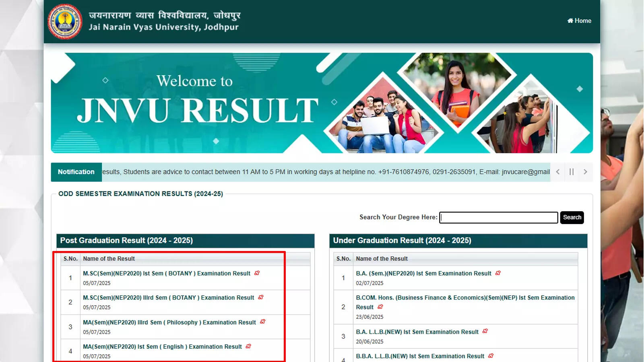Click new icon beside B.A. L.L.B. result
Image resolution: width=644 pixels, height=362 pixels.
(x=485, y=331)
